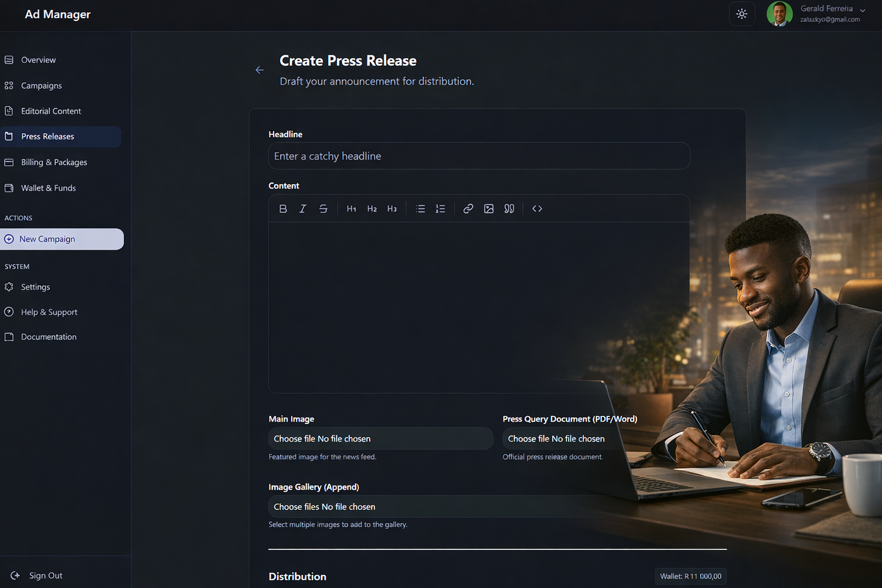Insert a numbered list
The width and height of the screenshot is (882, 588).
(440, 209)
